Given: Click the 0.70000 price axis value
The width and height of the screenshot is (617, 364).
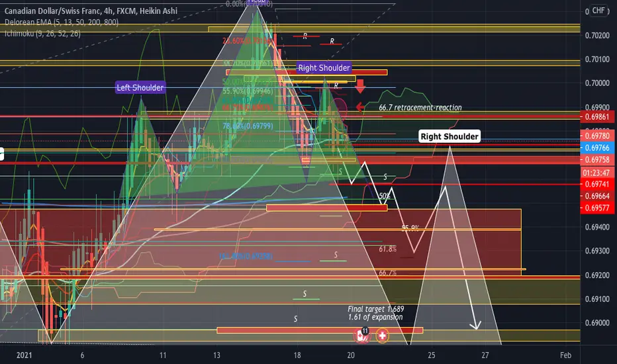Looking at the screenshot, I should tap(597, 83).
